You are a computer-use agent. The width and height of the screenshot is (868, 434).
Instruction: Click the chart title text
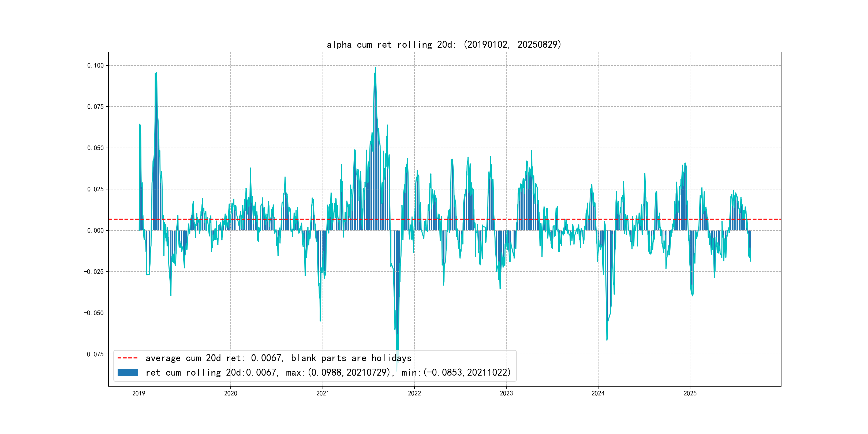444,44
